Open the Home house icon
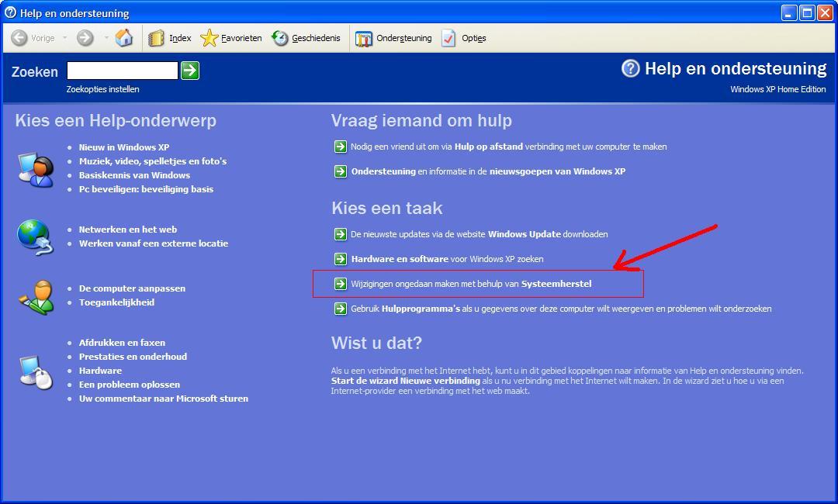The width and height of the screenshot is (838, 504). click(124, 38)
